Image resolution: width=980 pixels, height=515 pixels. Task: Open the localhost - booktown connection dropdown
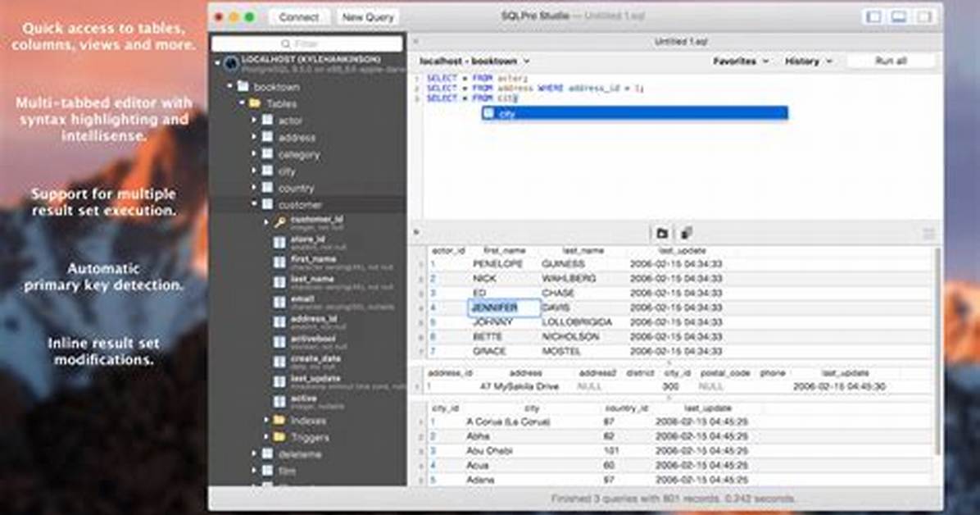(x=474, y=62)
